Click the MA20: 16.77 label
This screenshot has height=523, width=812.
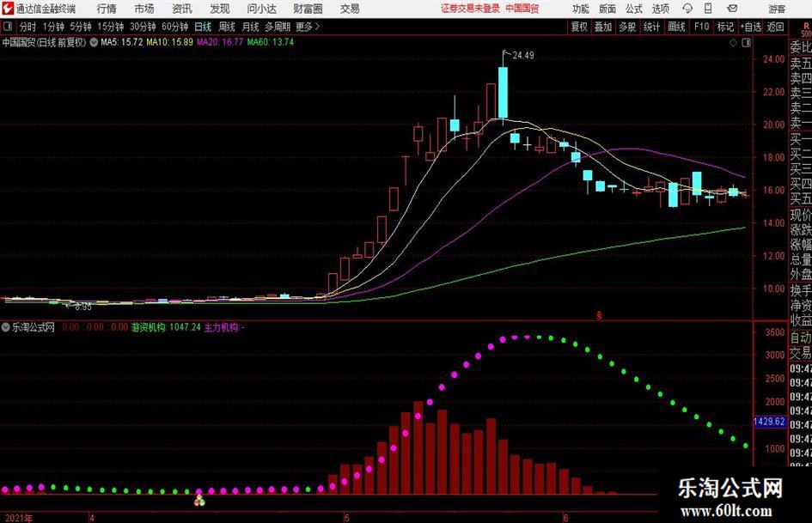(x=220, y=42)
